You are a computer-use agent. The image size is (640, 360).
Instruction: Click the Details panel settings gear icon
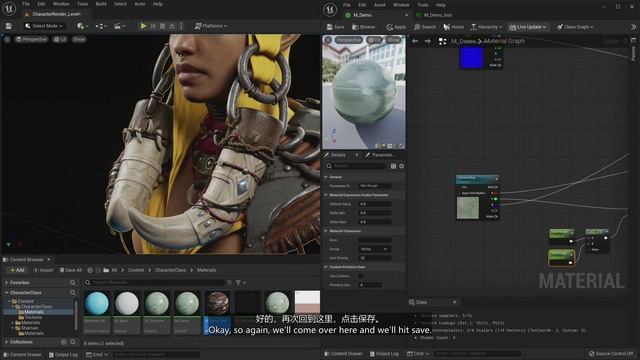click(x=402, y=166)
